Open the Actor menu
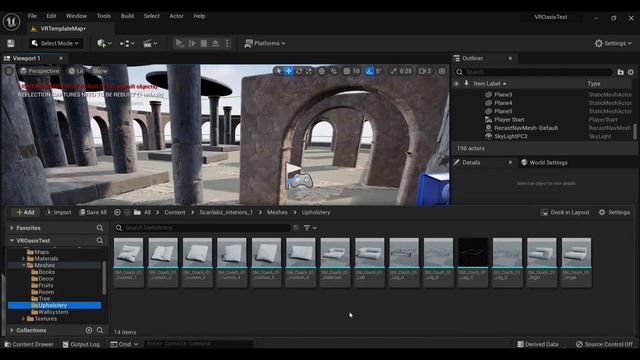This screenshot has height=360, width=640. (176, 16)
